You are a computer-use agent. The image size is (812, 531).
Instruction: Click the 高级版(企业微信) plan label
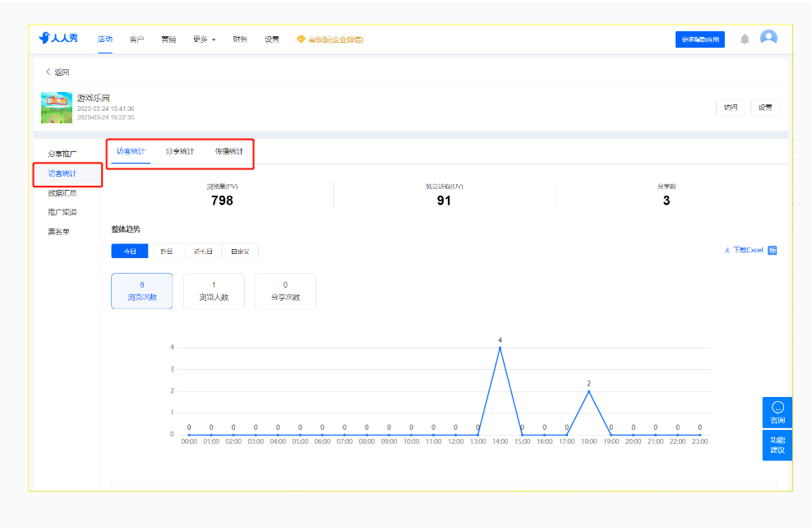pos(335,39)
